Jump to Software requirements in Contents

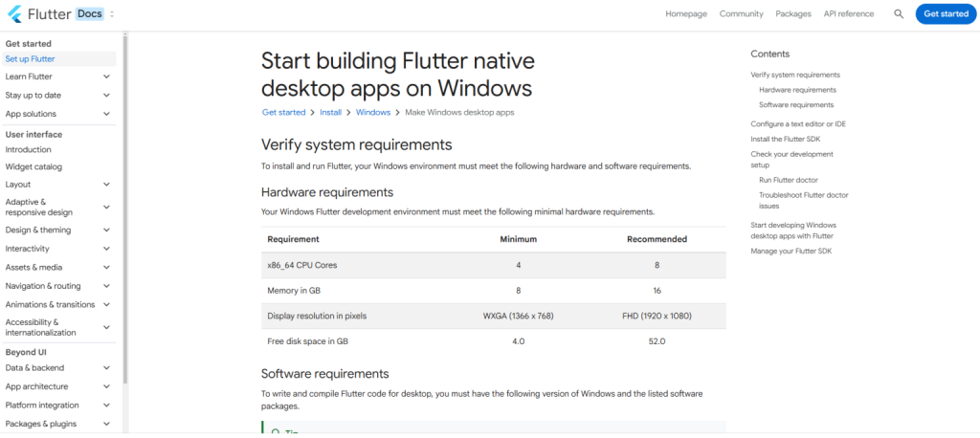796,105
